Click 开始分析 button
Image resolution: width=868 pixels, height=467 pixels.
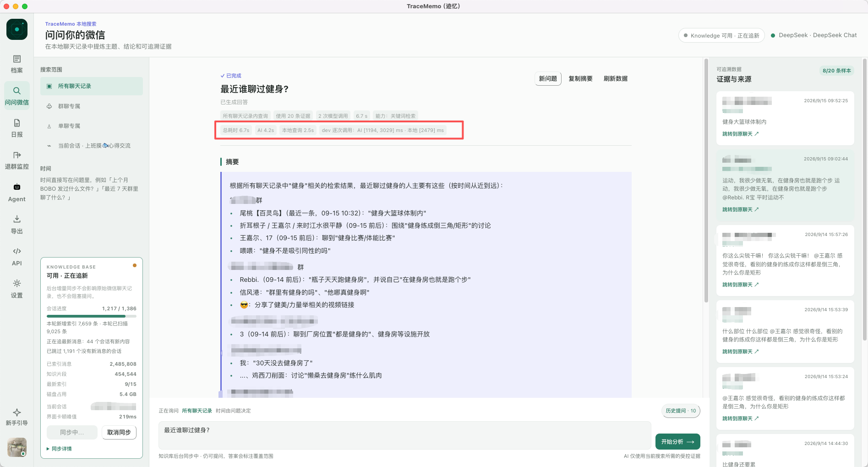coord(677,442)
